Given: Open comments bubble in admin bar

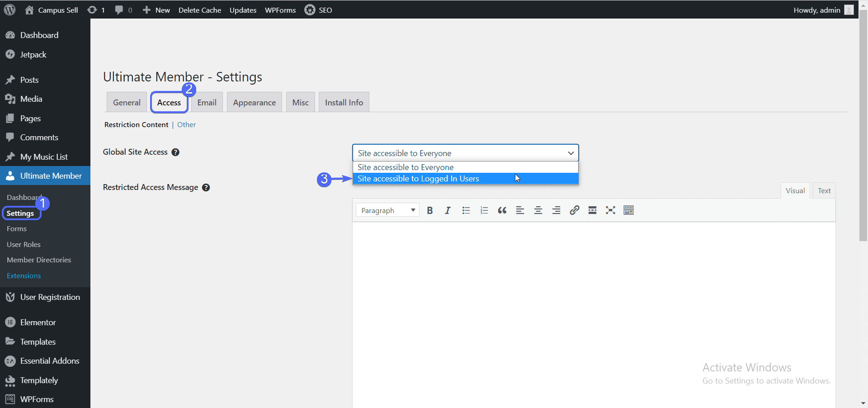Looking at the screenshot, I should (x=119, y=10).
